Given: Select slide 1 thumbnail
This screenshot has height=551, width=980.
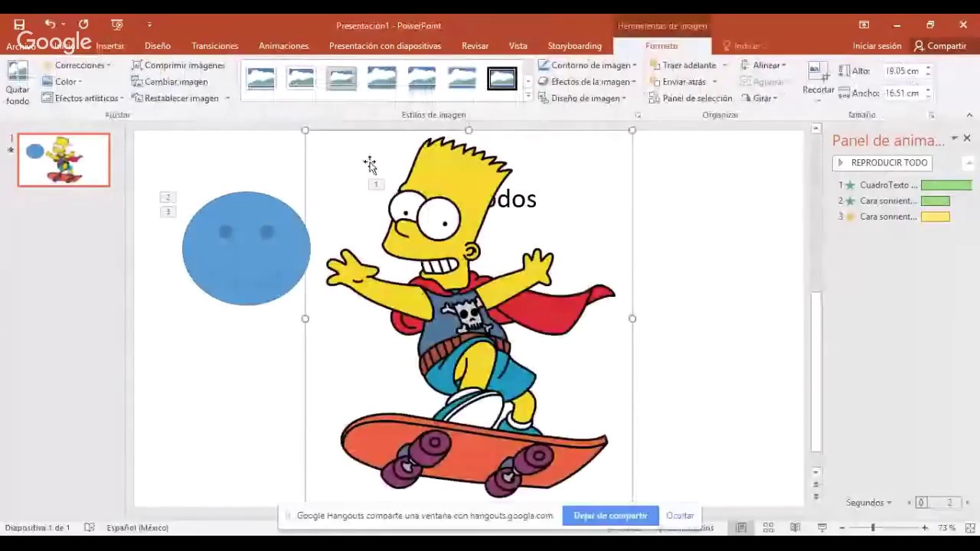Looking at the screenshot, I should (64, 160).
